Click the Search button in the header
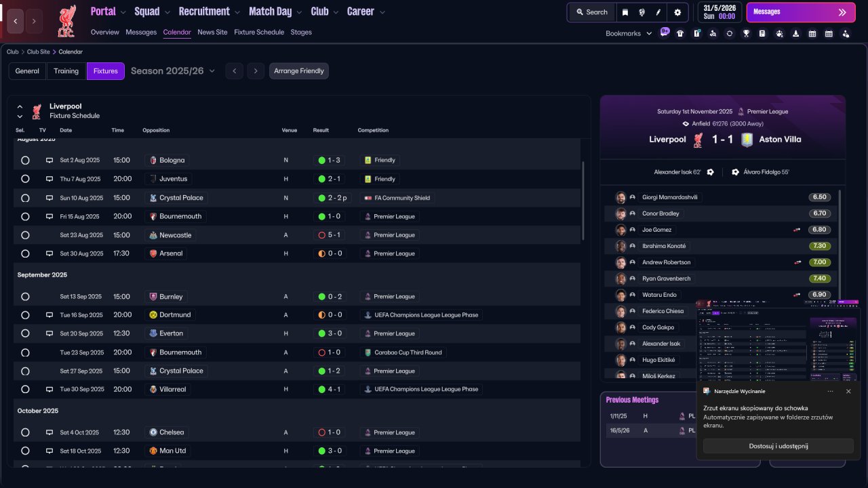868x488 pixels. [592, 12]
